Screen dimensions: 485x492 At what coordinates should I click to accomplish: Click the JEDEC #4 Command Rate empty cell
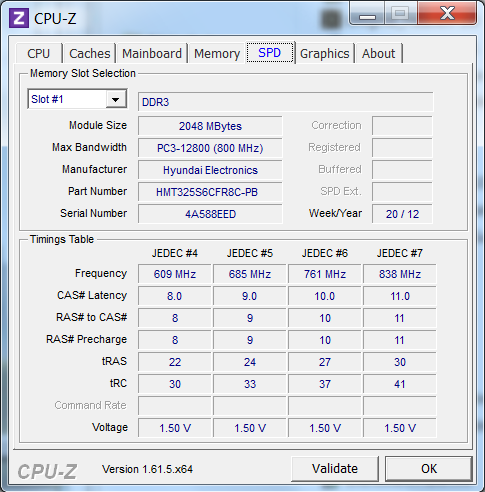(175, 406)
